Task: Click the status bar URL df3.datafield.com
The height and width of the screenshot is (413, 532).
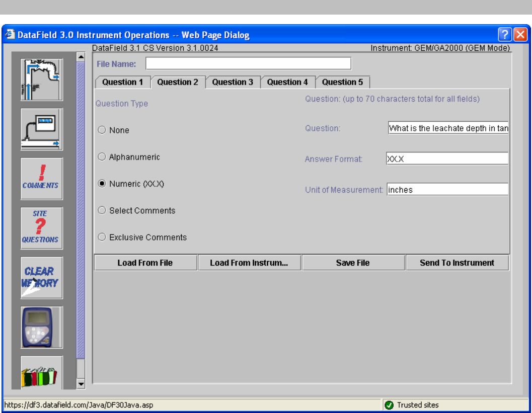Action: [79, 405]
